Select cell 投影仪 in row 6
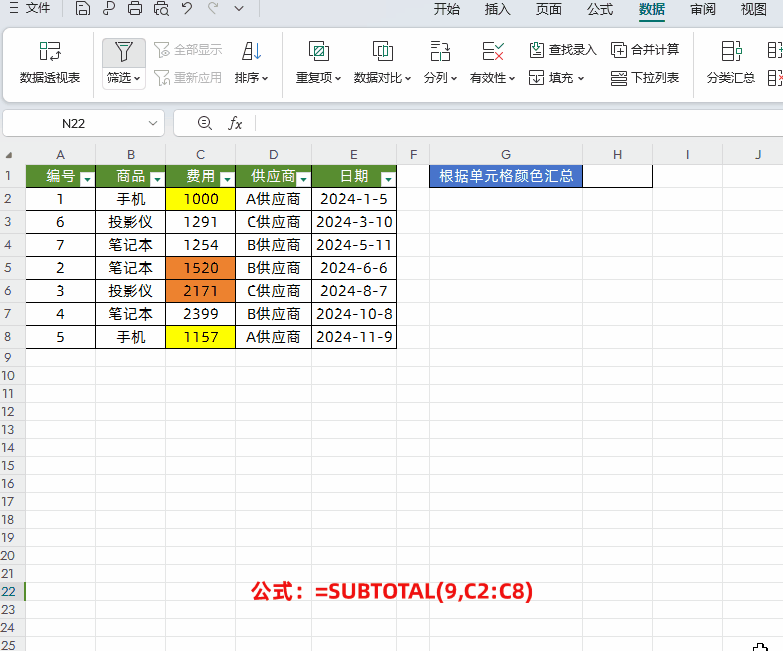 pos(130,291)
